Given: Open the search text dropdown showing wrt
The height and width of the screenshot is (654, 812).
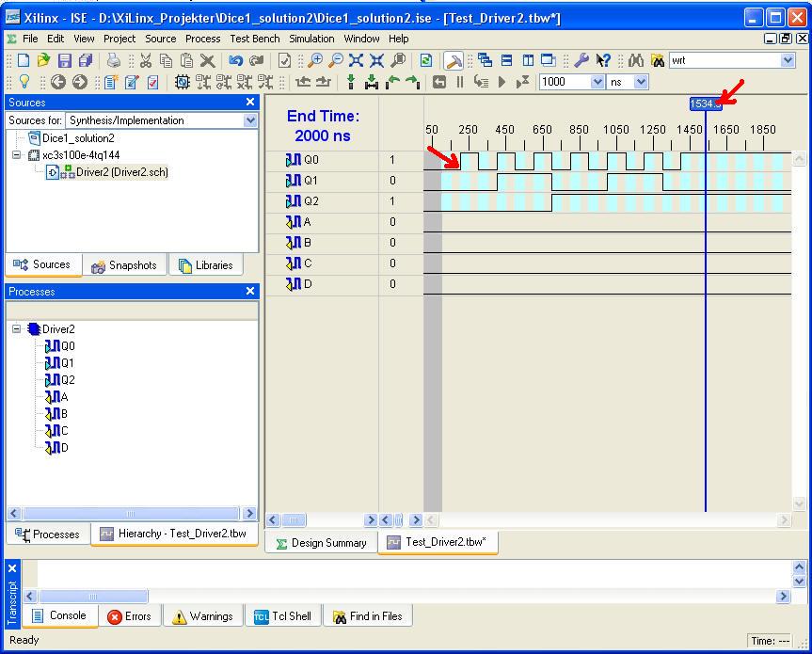Looking at the screenshot, I should coord(788,60).
